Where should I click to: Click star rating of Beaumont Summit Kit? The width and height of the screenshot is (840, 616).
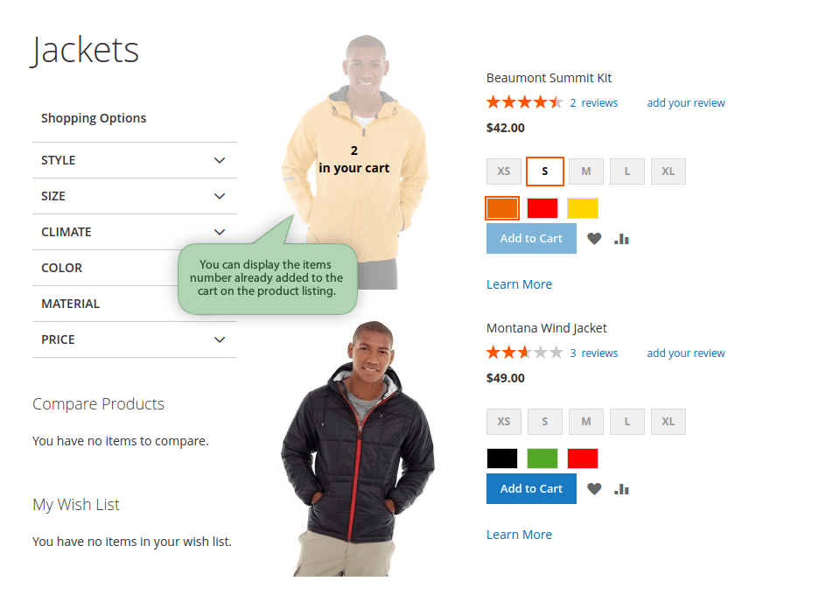[x=524, y=102]
